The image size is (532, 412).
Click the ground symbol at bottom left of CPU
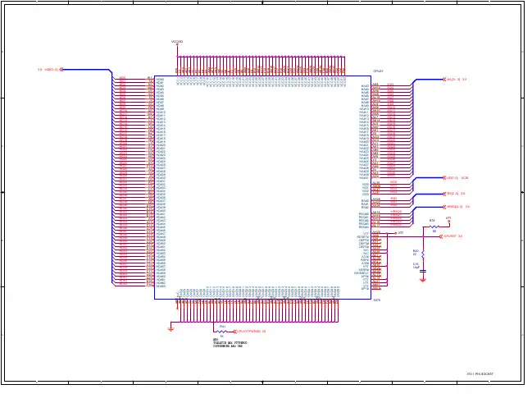tap(171, 329)
